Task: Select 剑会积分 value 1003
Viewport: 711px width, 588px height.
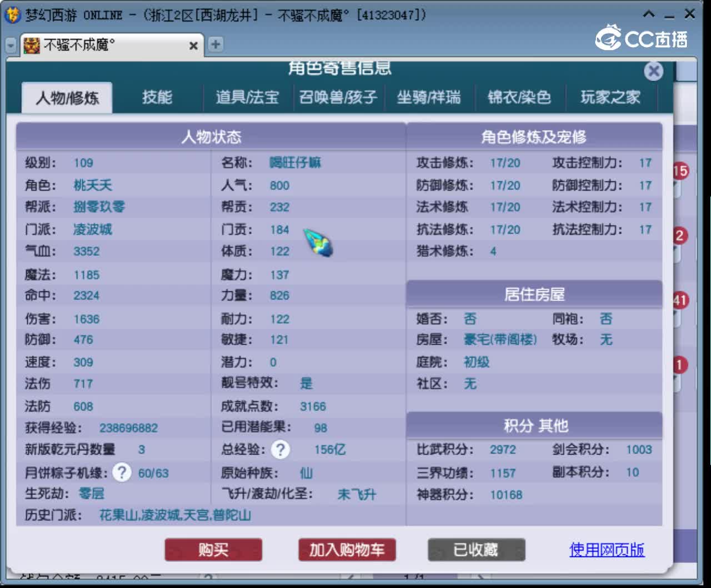Action: [639, 450]
